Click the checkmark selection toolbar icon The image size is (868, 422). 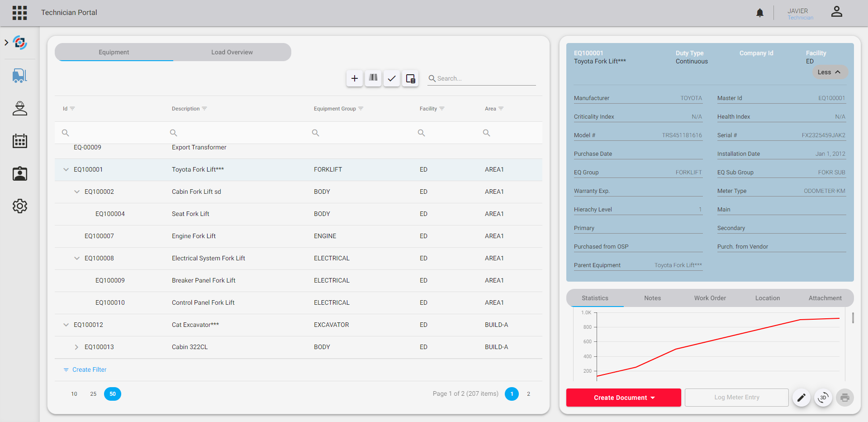pyautogui.click(x=391, y=78)
